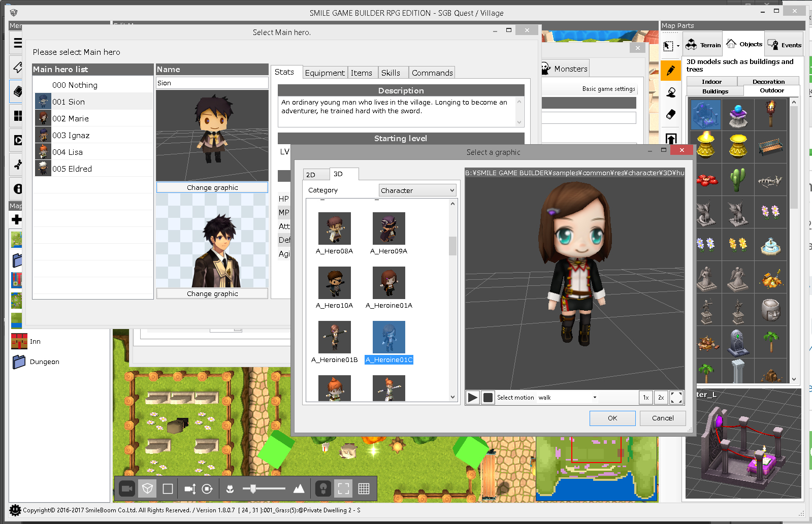Select the A_Hero08A character thumbnail
The height and width of the screenshot is (524, 812).
(334, 228)
